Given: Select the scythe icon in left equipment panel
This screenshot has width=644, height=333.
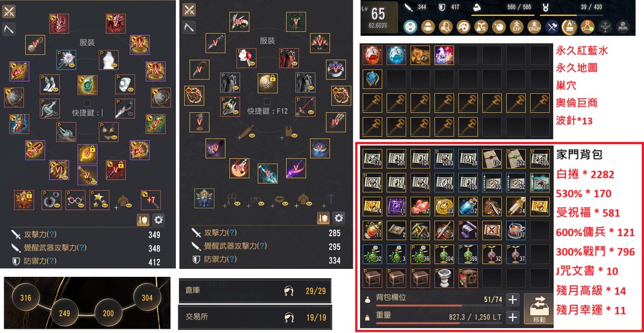Looking at the screenshot, I should pyautogui.click(x=9, y=28).
